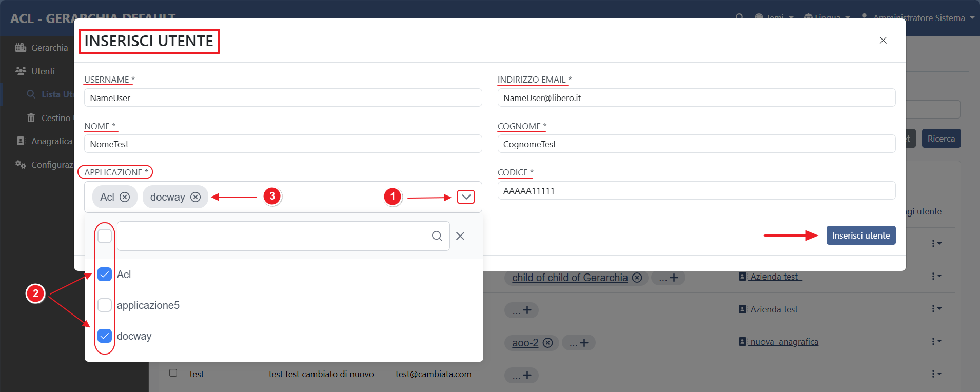Viewport: 980px width, 392px height.
Task: Open row actions menu for test user
Action: pyautogui.click(x=936, y=374)
